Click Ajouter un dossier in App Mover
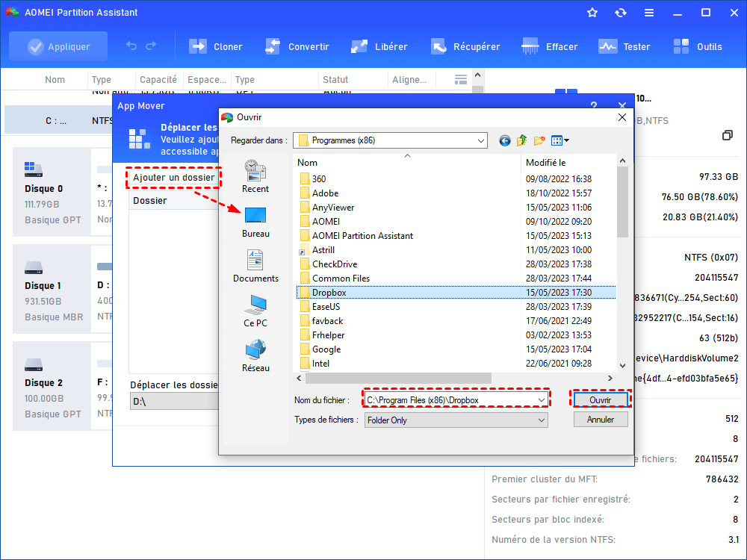 point(173,178)
